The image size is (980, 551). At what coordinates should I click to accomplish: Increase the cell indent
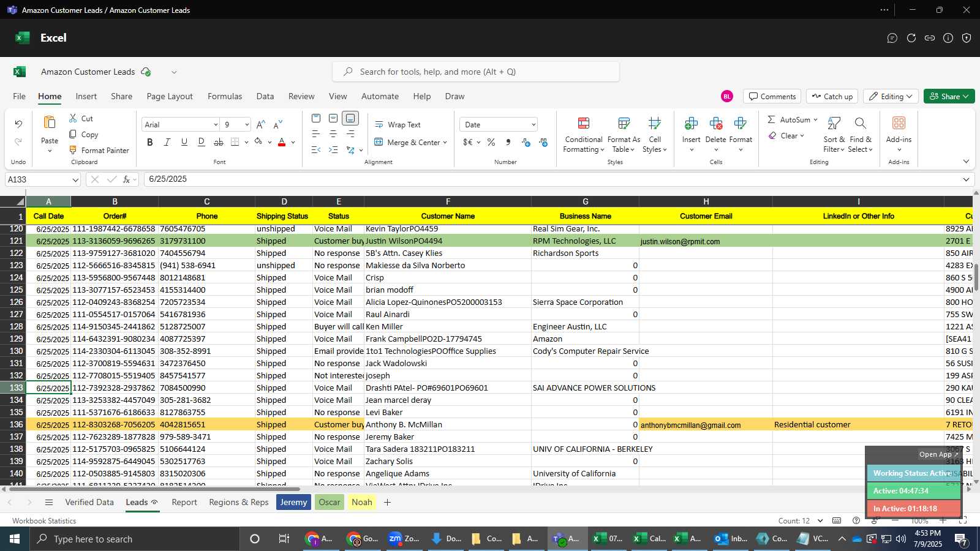click(x=333, y=150)
